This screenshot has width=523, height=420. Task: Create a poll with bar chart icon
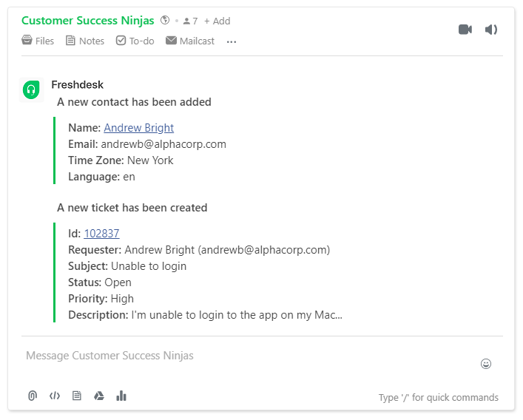pos(121,396)
